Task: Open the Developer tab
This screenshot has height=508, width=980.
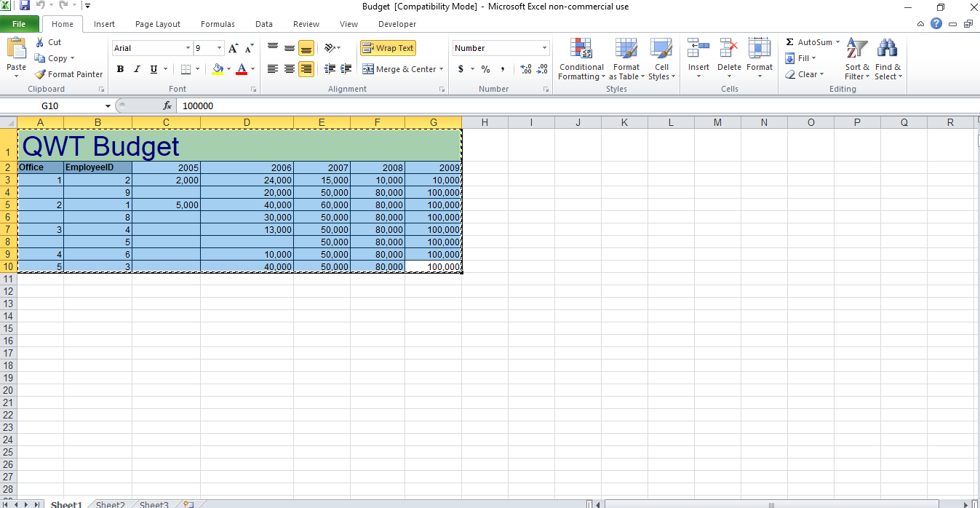Action: (397, 24)
